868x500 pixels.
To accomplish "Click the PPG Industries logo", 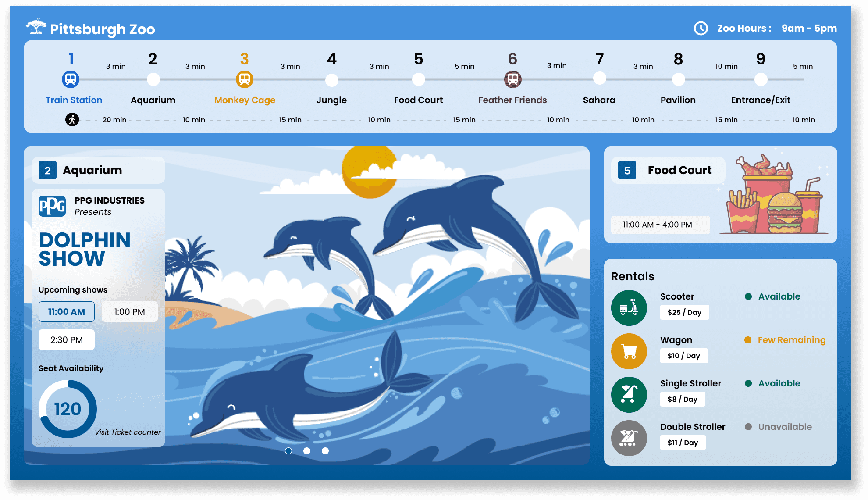I will click(52, 206).
